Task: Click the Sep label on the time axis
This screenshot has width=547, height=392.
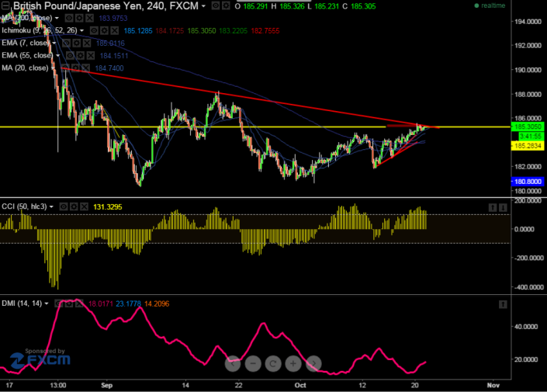Action: coord(107,385)
